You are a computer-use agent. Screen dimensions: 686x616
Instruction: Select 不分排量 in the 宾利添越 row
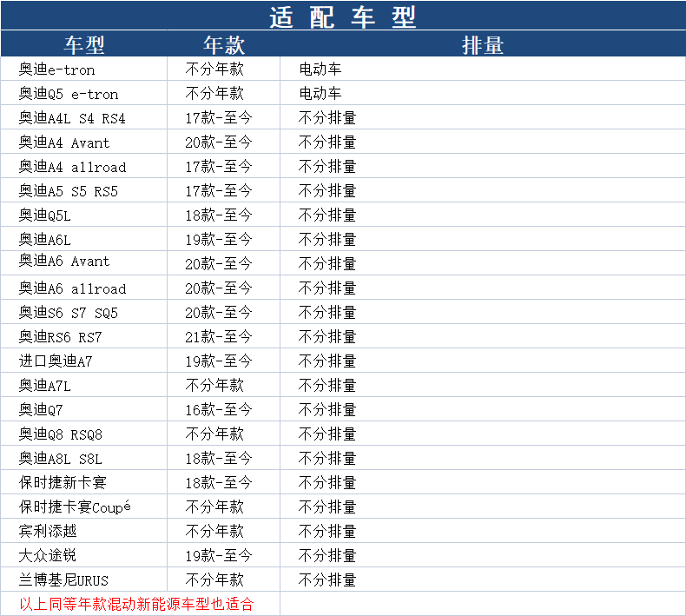pyautogui.click(x=327, y=532)
